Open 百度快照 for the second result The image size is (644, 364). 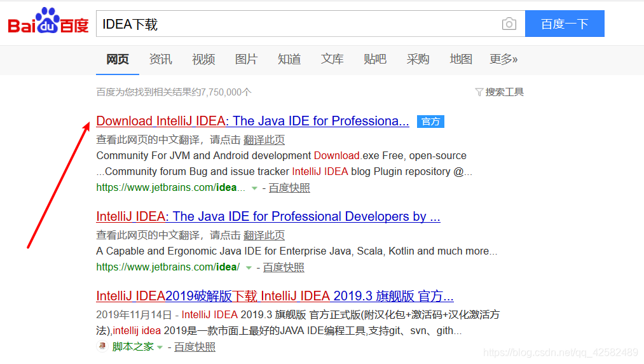[x=284, y=267]
